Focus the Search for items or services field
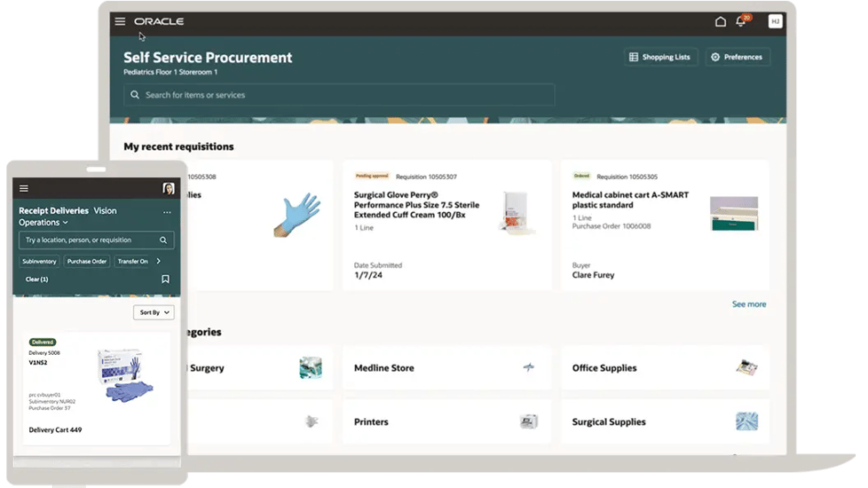 [x=339, y=95]
